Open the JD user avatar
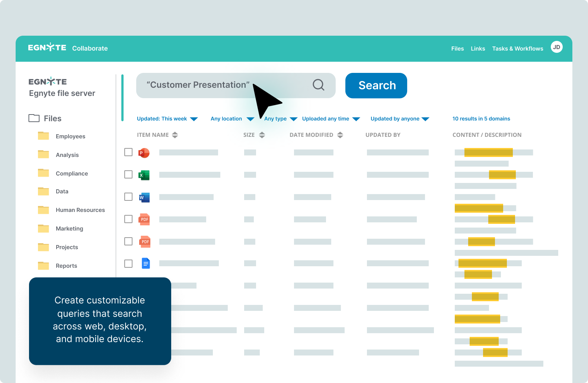This screenshot has width=588, height=383. tap(556, 47)
